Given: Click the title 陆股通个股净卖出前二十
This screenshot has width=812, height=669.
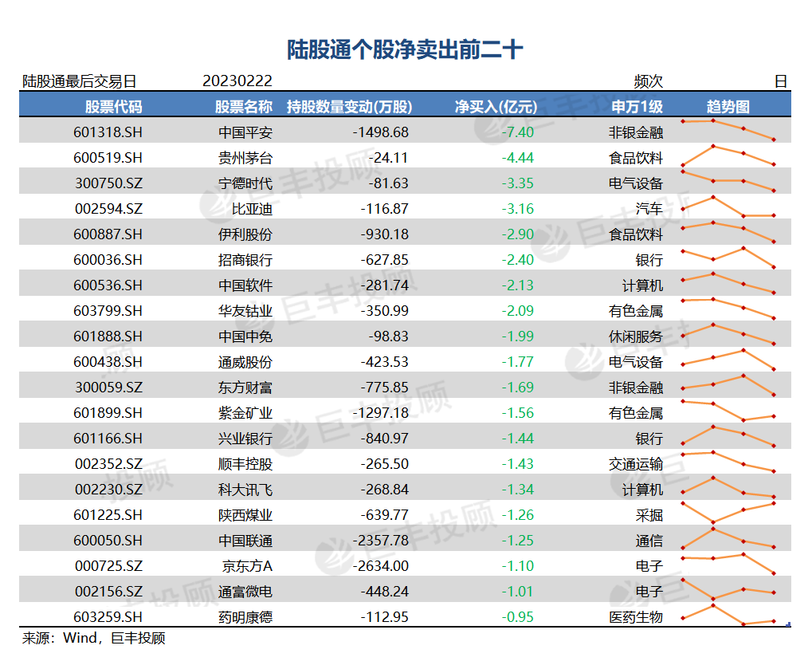Looking at the screenshot, I should 405,49.
